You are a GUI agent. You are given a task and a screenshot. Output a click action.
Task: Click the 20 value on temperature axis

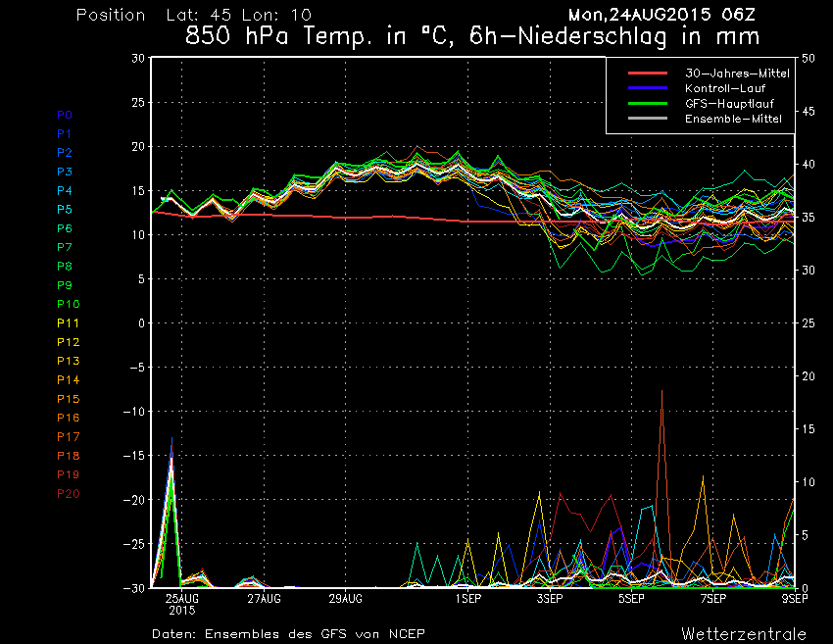pos(138,147)
